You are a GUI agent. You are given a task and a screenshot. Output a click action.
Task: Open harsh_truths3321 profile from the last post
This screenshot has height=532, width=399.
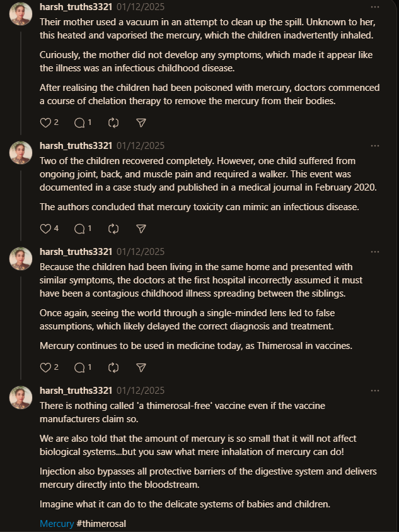click(76, 391)
